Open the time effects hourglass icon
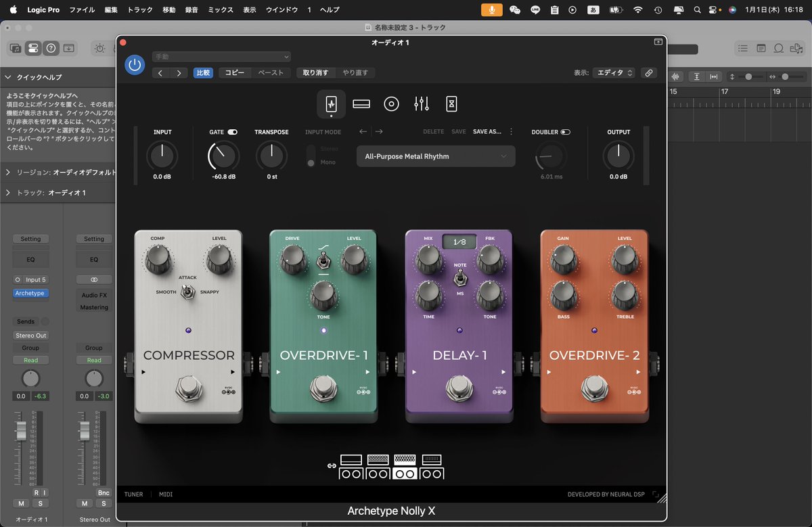The width and height of the screenshot is (812, 527). point(451,104)
